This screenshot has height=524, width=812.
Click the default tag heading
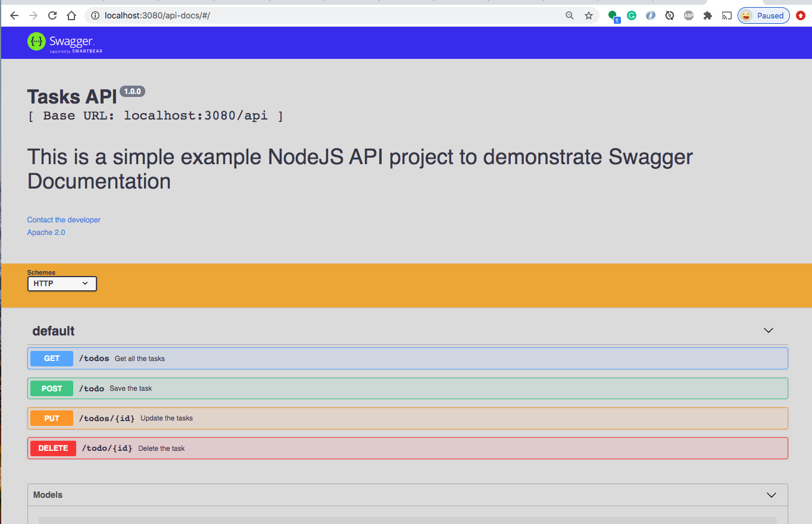coord(54,331)
